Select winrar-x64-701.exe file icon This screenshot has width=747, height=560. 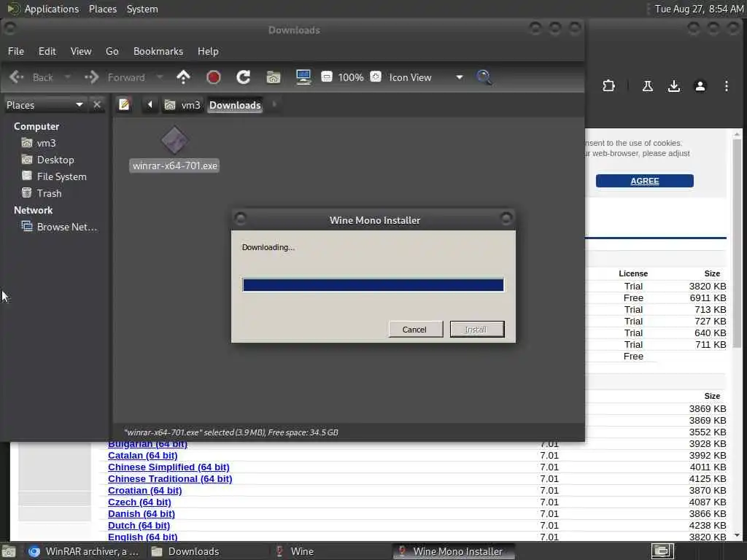(174, 141)
